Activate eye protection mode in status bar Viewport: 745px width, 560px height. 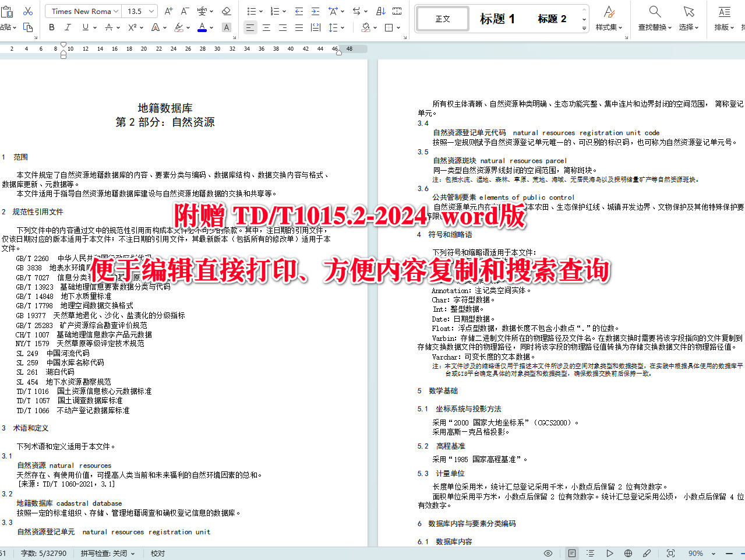pos(548,553)
